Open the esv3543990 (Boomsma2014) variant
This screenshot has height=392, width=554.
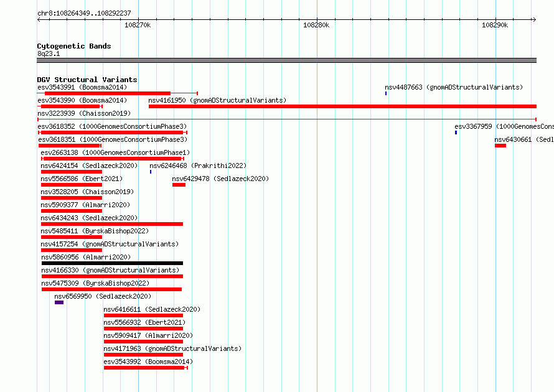point(82,100)
